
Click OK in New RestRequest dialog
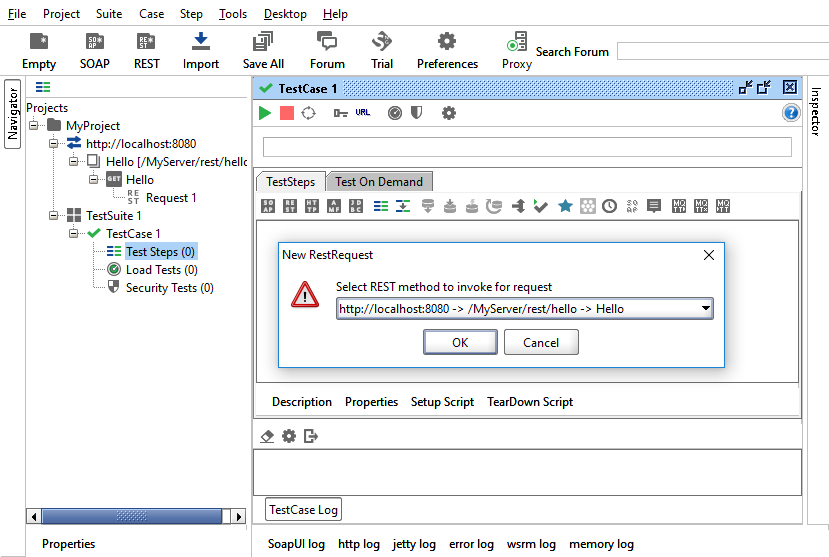tap(460, 342)
